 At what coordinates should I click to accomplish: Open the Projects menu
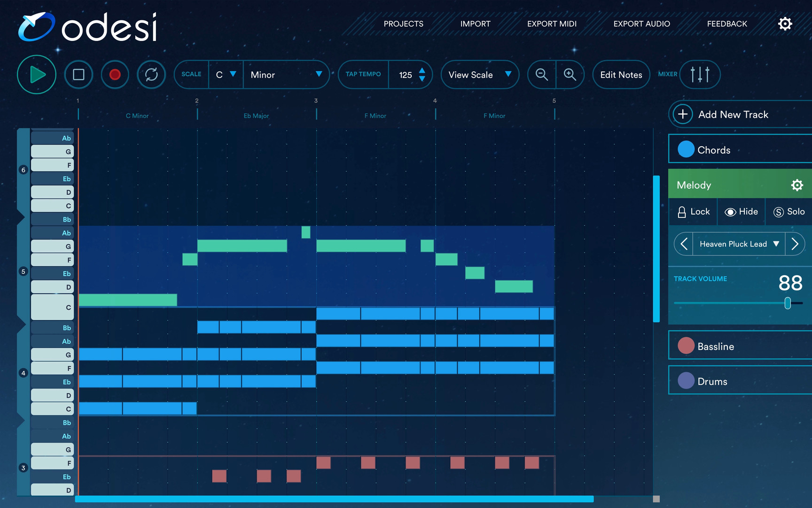click(403, 24)
